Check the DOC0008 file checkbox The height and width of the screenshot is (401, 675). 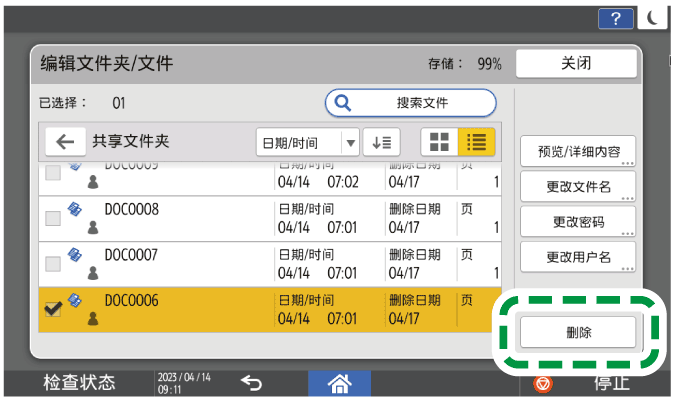[54, 218]
